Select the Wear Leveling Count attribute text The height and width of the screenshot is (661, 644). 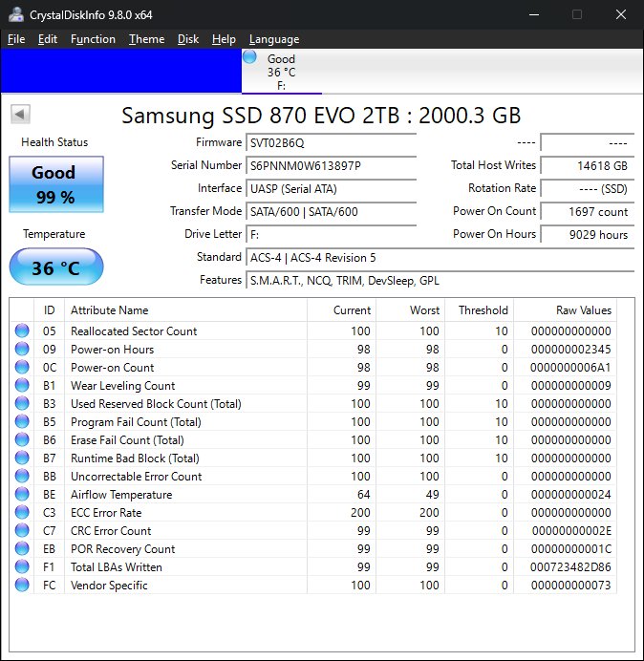[x=122, y=386]
